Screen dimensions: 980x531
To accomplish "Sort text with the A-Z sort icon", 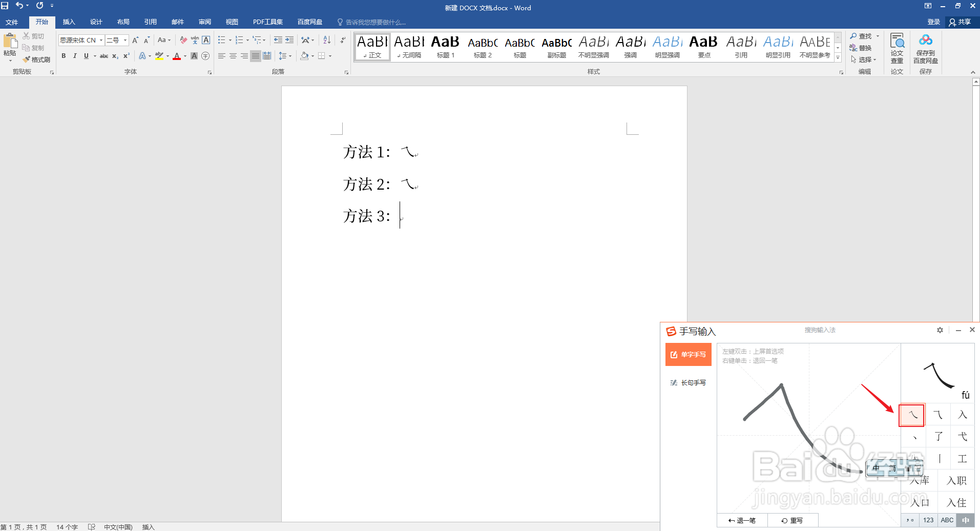I will pyautogui.click(x=327, y=40).
